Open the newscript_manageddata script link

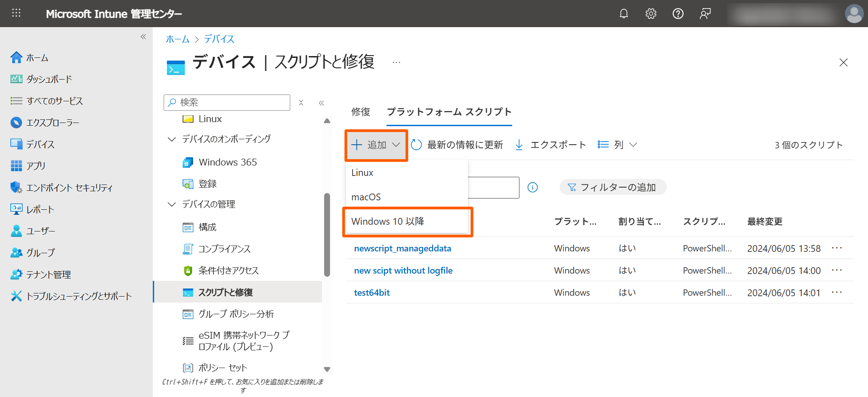[402, 248]
